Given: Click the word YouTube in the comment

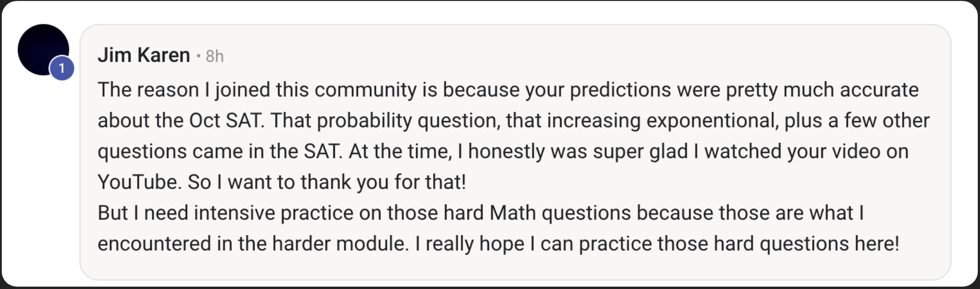Looking at the screenshot, I should [139, 182].
